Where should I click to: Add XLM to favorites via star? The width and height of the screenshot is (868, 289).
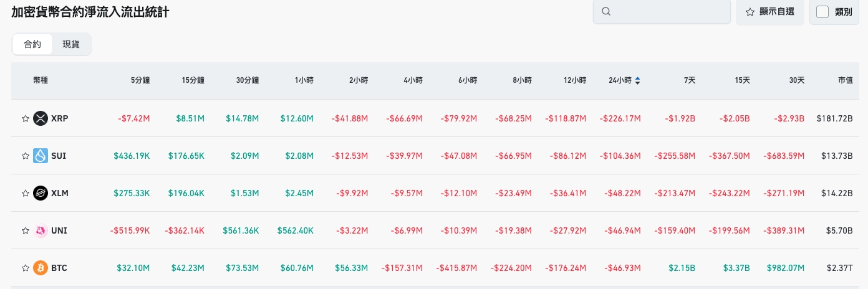click(26, 193)
